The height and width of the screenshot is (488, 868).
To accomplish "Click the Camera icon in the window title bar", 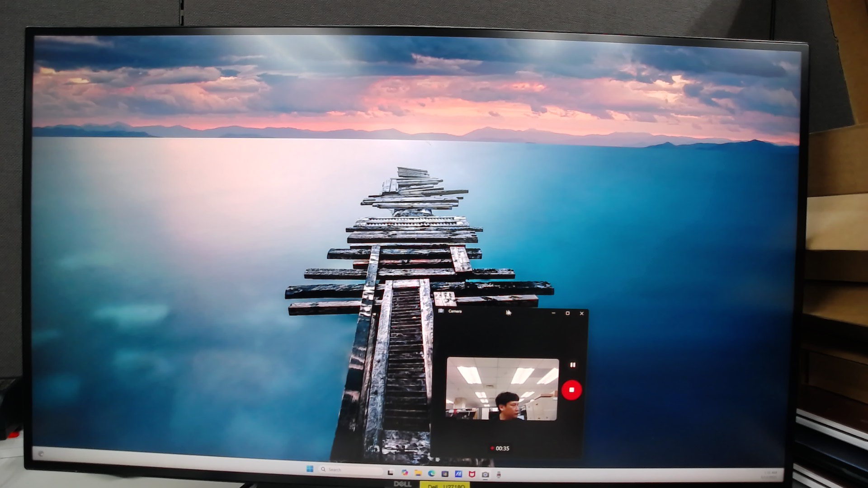I will [441, 311].
